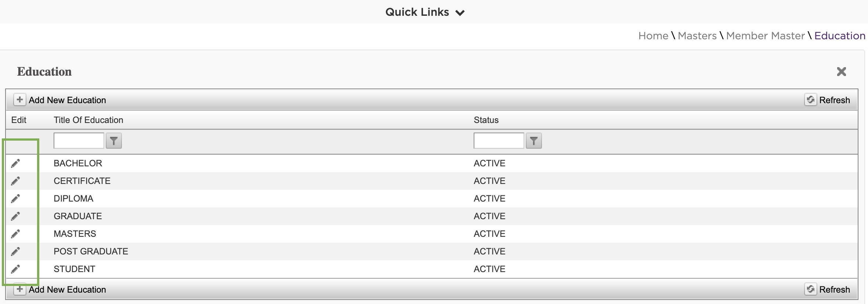Go to Home in breadcrumb
The width and height of the screenshot is (868, 304).
coord(653,36)
